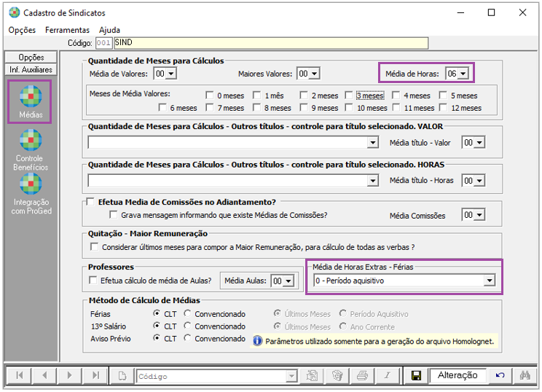Viewport: 542px width, 392px height.
Task: Click the blue info icon near Homolognet note
Action: [x=257, y=341]
